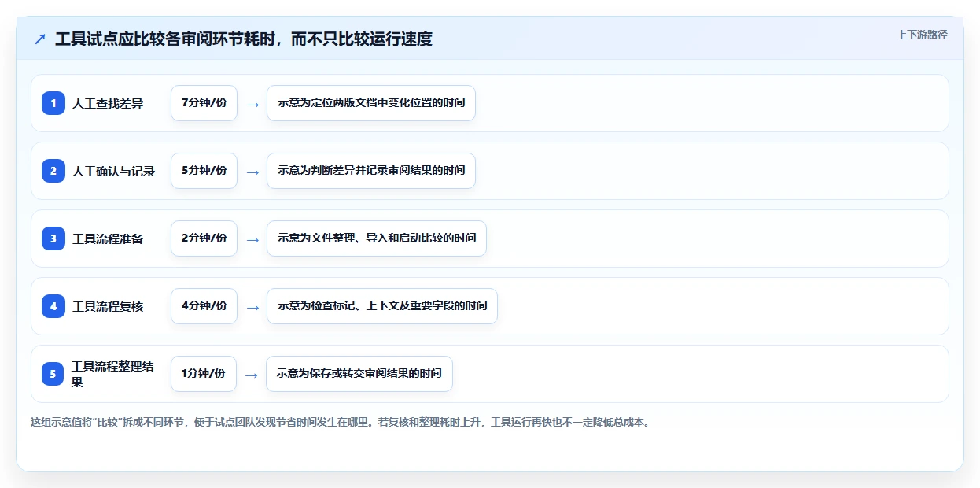Select step badge 5 for 工具流程整理结果

coord(53,374)
